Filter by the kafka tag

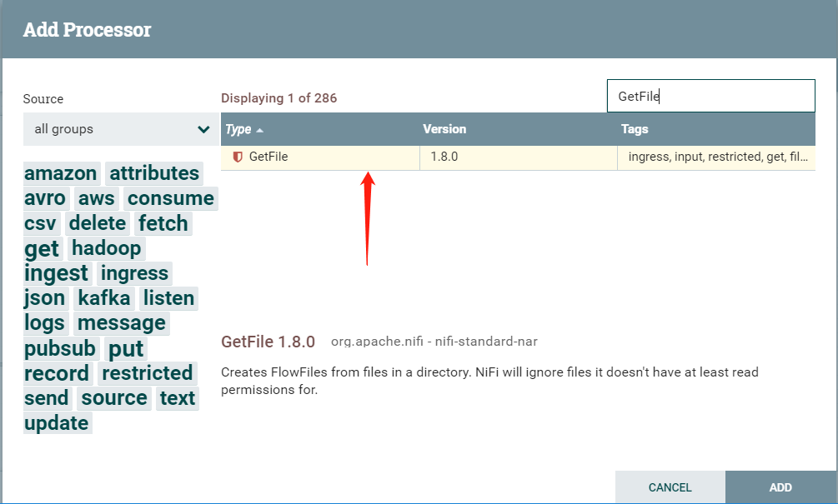point(104,298)
